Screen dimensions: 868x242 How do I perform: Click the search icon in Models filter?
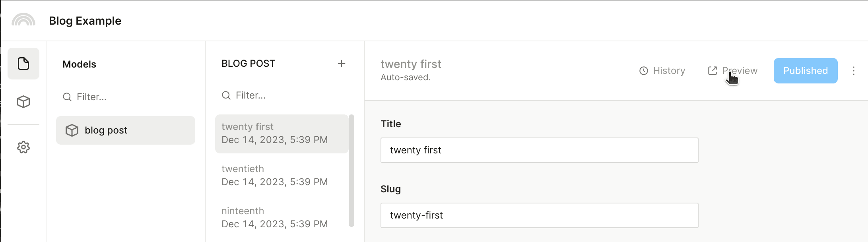pos(67,97)
